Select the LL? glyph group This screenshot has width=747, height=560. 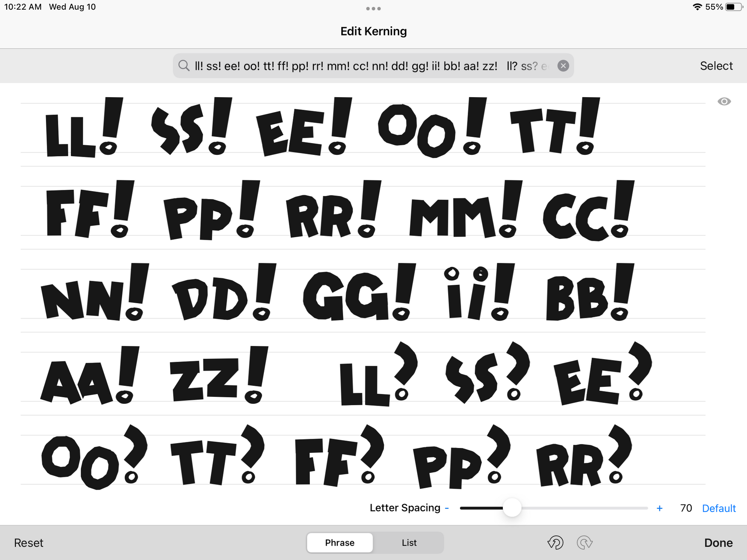click(x=379, y=374)
